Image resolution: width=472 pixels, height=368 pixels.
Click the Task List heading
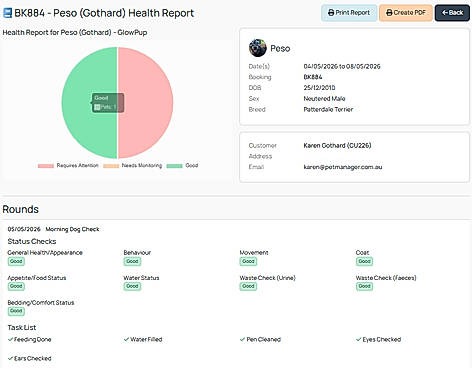22,327
